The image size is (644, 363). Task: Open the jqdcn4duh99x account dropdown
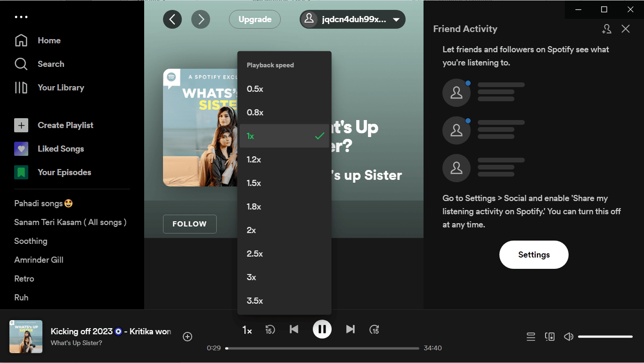[x=352, y=19]
